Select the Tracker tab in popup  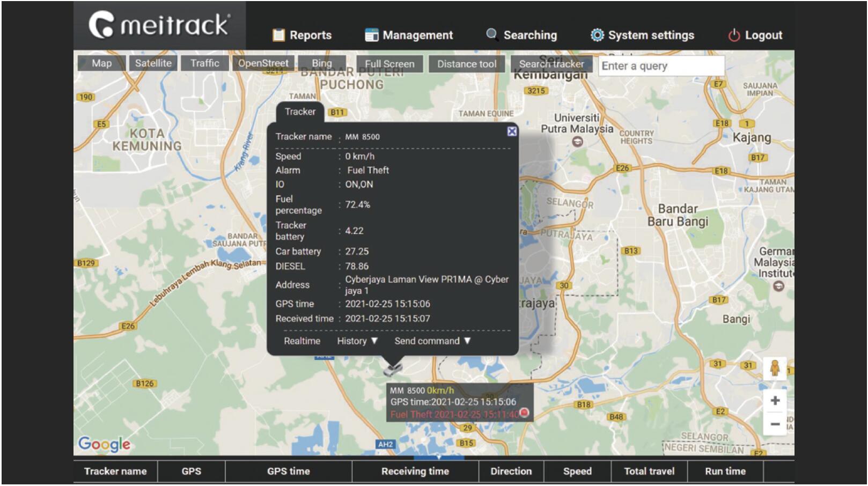300,112
